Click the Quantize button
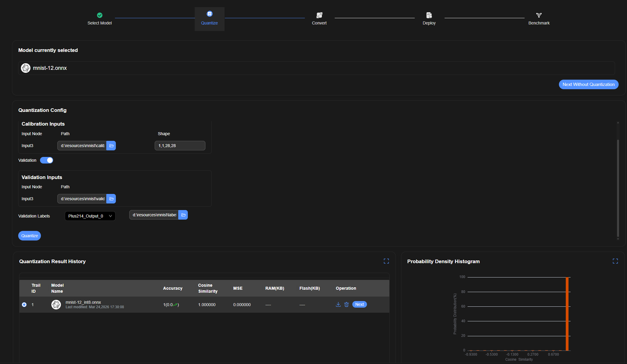This screenshot has width=627, height=364. (30, 236)
